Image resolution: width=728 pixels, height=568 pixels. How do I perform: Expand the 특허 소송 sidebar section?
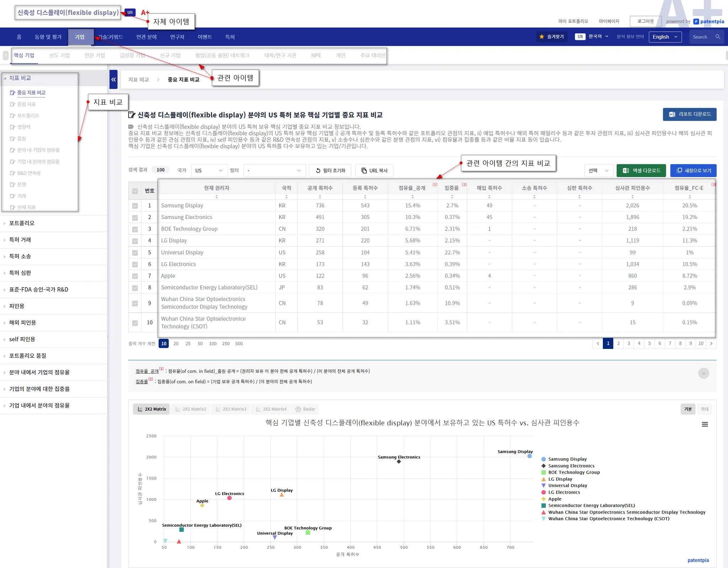20,256
